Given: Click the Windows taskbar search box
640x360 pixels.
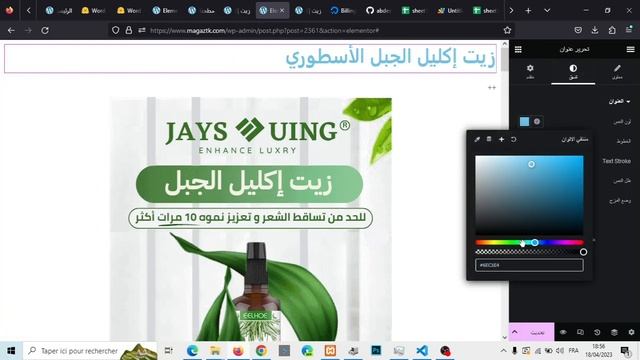Looking at the screenshot, I should tap(90, 351).
